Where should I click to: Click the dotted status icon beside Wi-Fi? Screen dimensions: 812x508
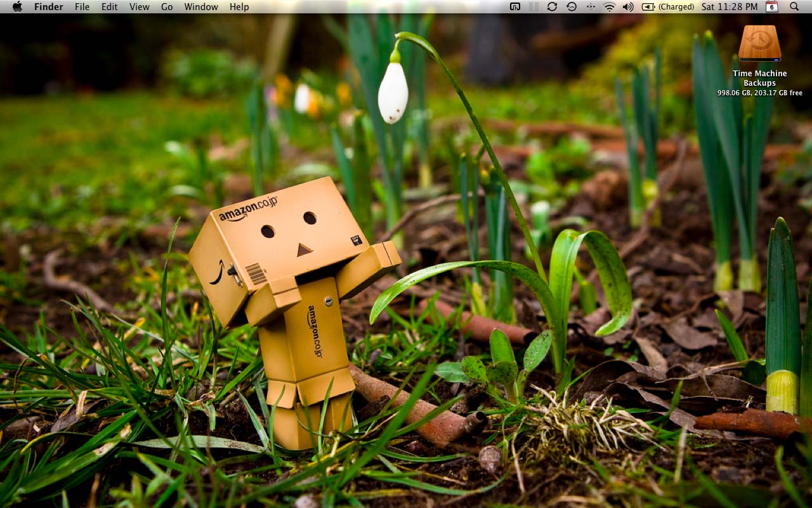[591, 6]
